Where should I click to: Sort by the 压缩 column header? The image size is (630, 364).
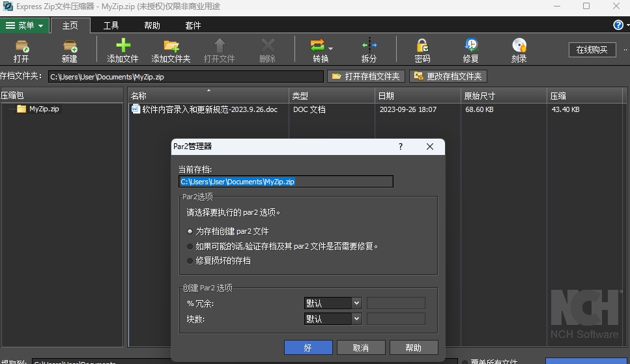(585, 96)
